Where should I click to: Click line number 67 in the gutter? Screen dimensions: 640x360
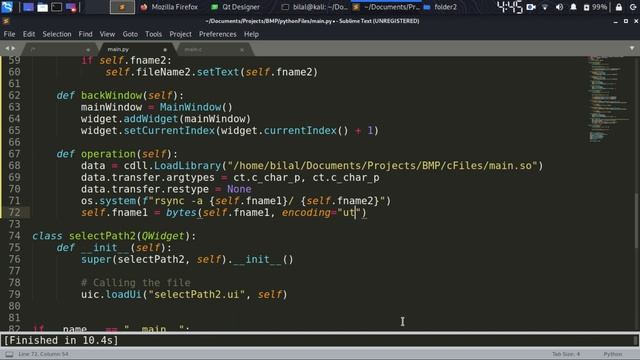pos(14,154)
